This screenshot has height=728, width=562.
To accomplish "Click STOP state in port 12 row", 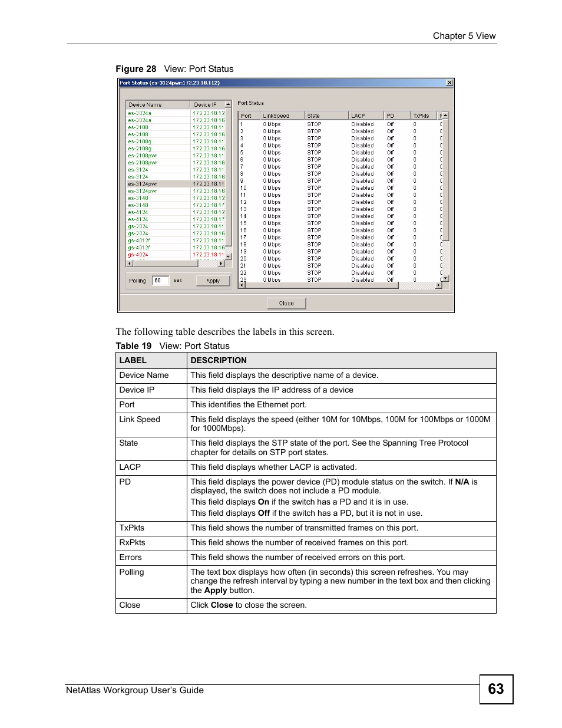I will pos(314,202).
